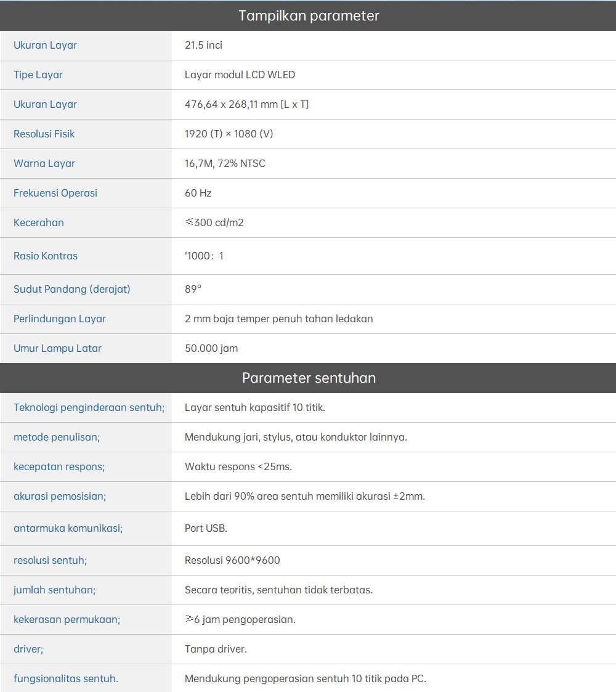Viewport: 616px width, 692px height.
Task: Click the "Tampilkan parameter" section header
Action: point(308,16)
